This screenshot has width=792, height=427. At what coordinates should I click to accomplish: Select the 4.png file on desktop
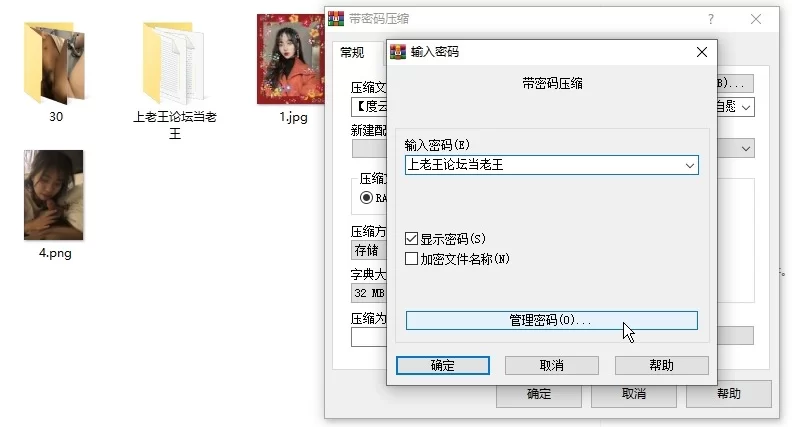tap(54, 196)
